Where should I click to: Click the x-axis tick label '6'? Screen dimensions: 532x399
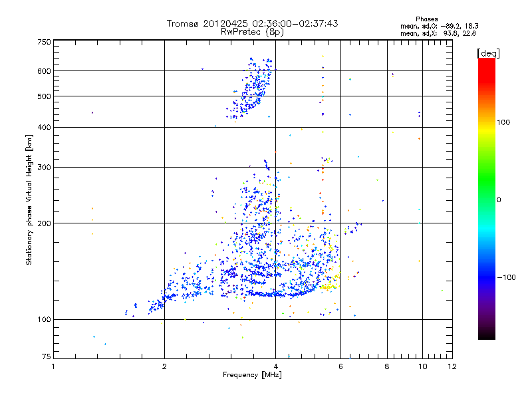(340, 366)
